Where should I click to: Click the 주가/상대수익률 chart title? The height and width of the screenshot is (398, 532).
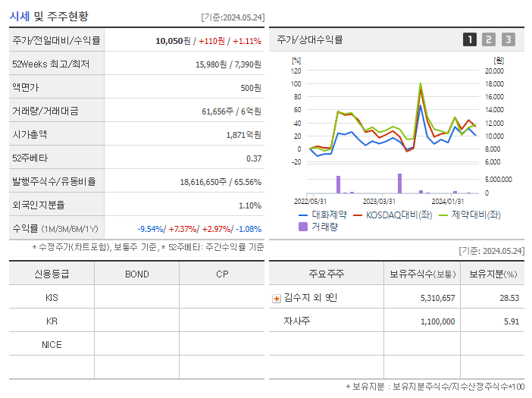click(x=310, y=39)
